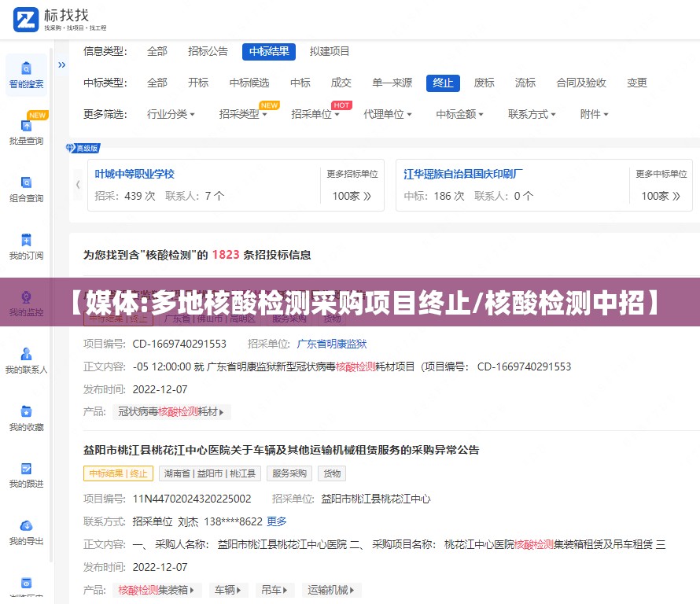Image resolution: width=700 pixels, height=604 pixels.
Task: Open 广东省明康监狱 unit link
Action: coord(332,344)
